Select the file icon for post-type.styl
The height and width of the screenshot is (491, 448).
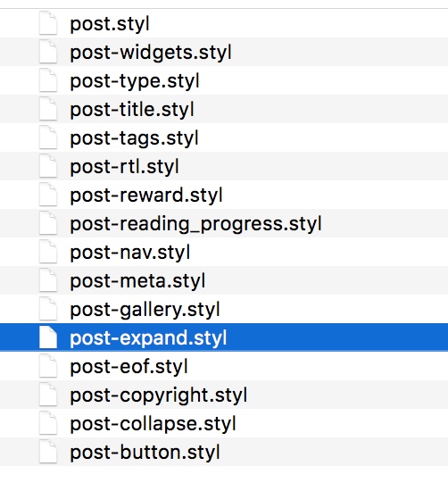48,80
